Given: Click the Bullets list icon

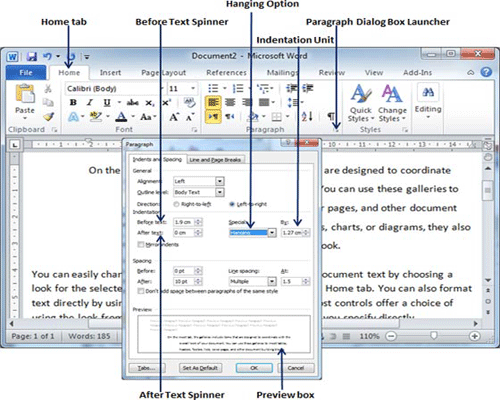Looking at the screenshot, I should tap(213, 88).
